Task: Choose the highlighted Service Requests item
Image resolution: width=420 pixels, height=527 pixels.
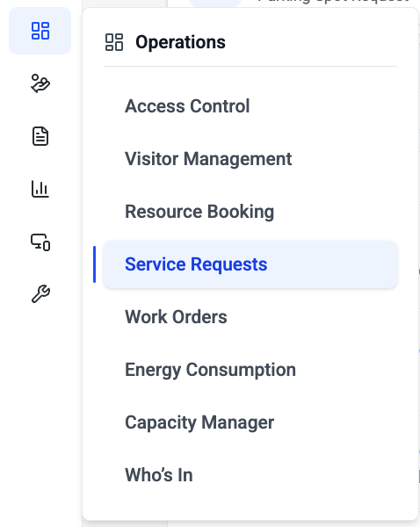Action: pos(250,264)
